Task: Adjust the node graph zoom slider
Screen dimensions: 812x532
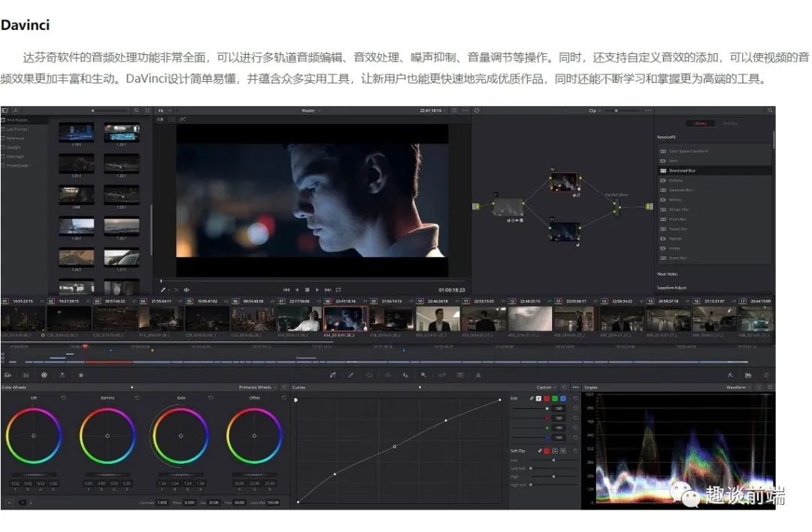Action: pyautogui.click(x=623, y=110)
